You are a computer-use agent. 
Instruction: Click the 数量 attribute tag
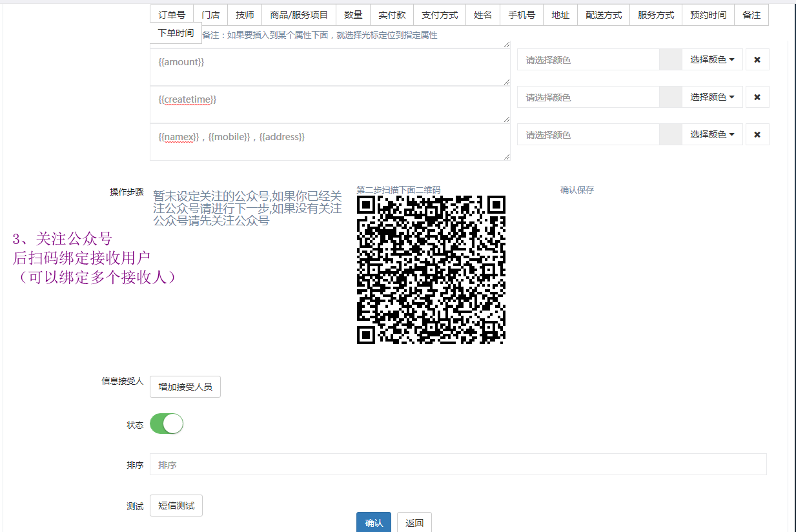pos(353,15)
